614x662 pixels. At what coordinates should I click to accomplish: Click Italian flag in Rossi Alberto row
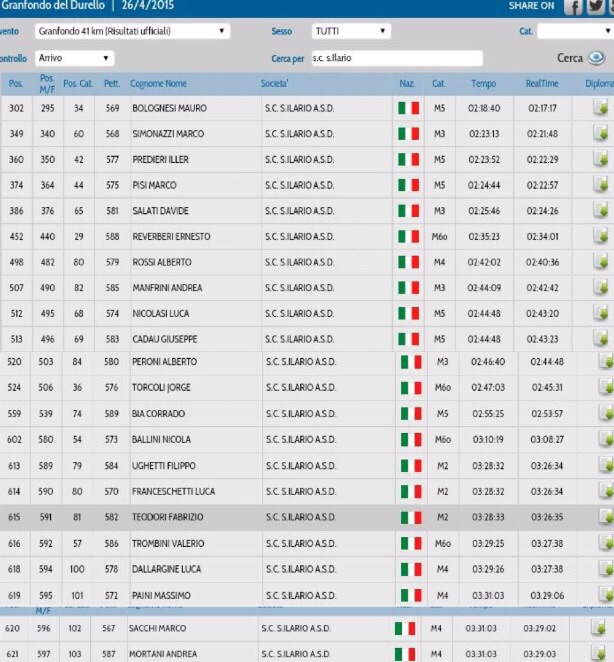point(408,262)
